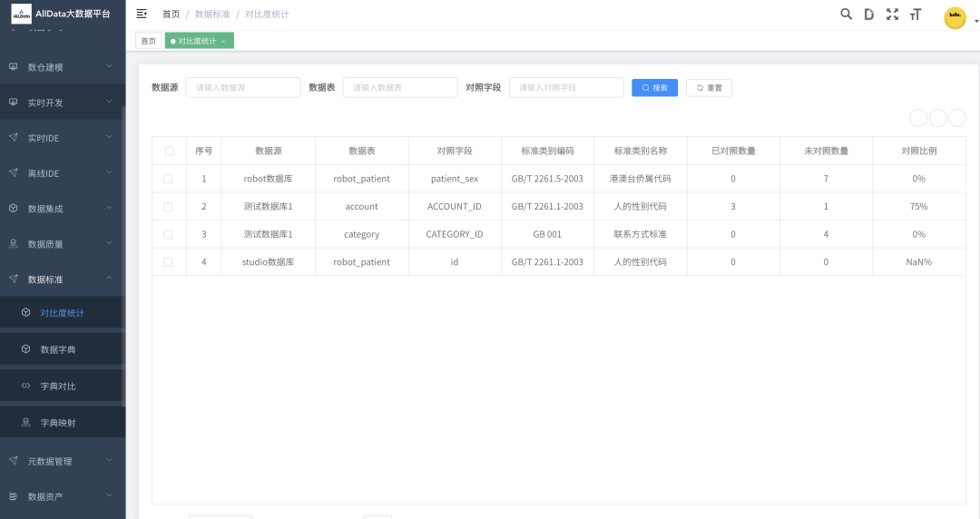Click the AllData logo
This screenshot has width=980, height=519.
point(21,14)
